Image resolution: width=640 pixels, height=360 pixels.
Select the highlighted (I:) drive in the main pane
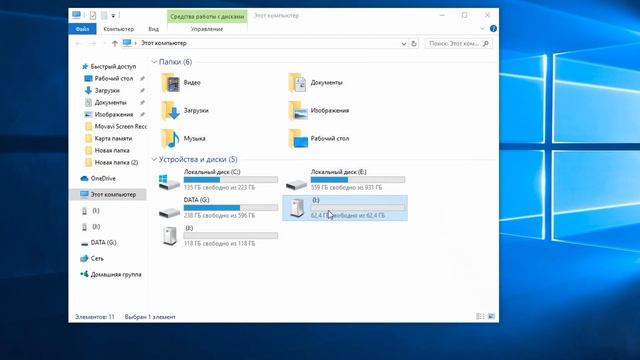tap(345, 208)
